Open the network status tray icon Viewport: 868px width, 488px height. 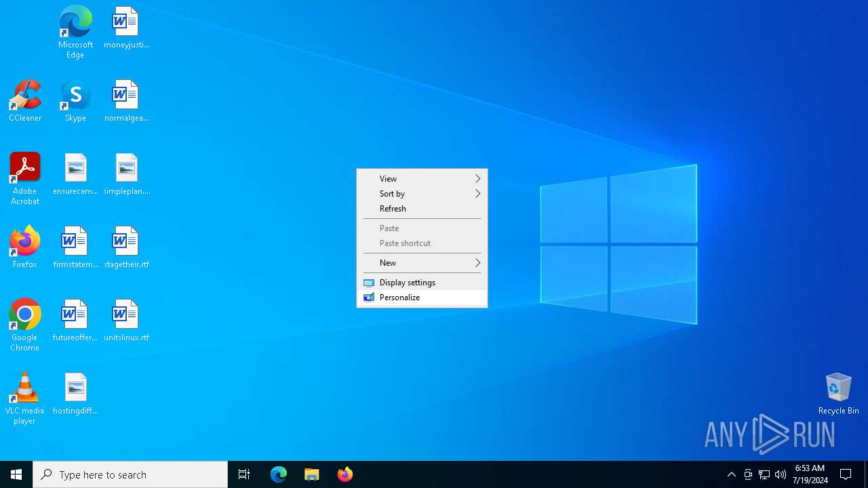tap(764, 474)
